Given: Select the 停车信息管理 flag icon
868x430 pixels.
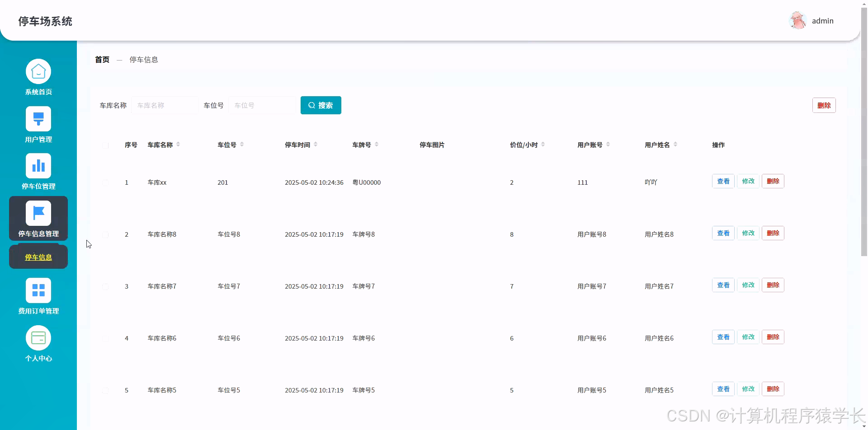Looking at the screenshot, I should coord(38,212).
